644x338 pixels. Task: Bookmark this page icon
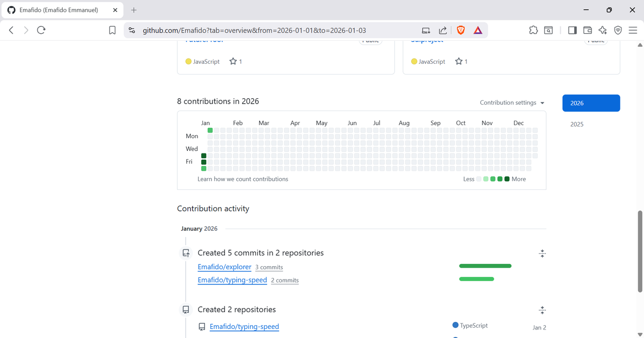pyautogui.click(x=112, y=31)
